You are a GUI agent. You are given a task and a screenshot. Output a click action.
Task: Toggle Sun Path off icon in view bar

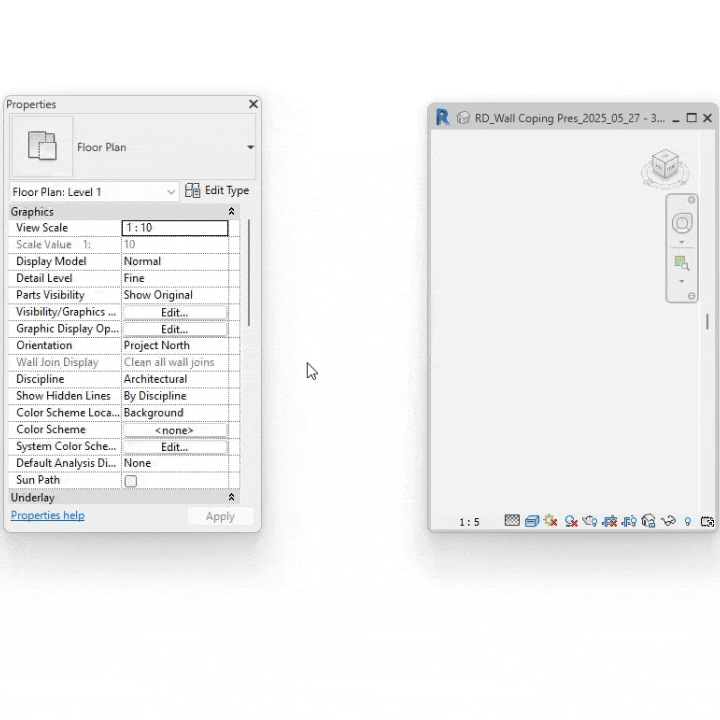click(551, 521)
